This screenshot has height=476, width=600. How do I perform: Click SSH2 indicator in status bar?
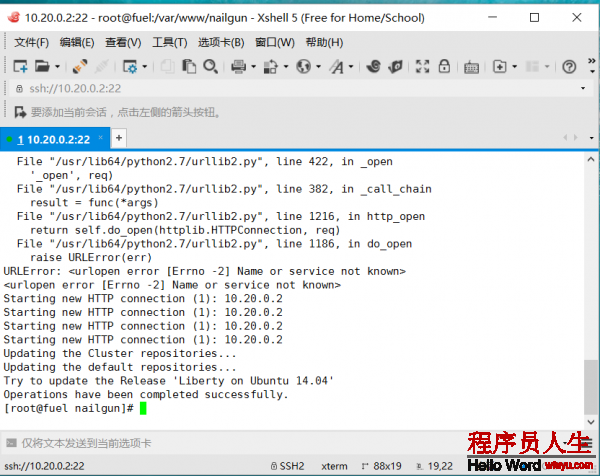[x=287, y=466]
